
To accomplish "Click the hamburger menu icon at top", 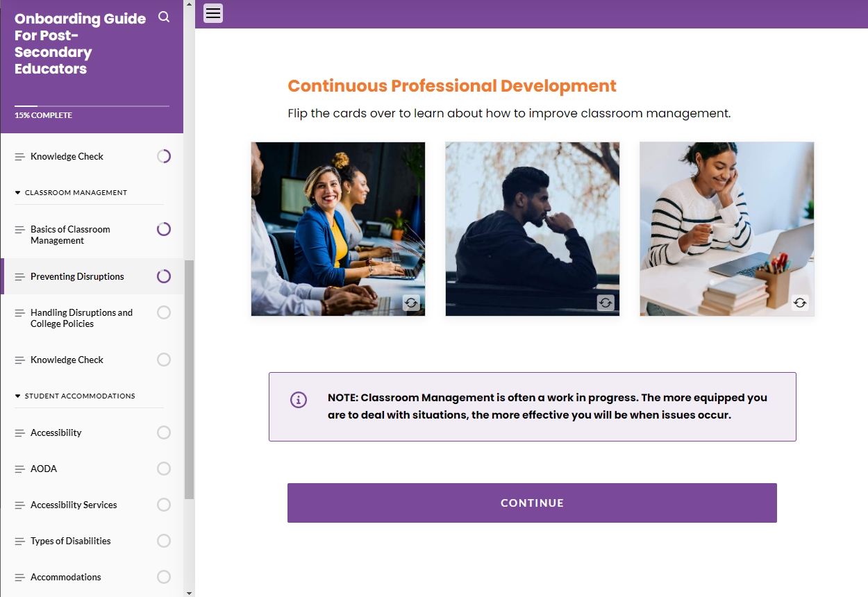I will 212,13.
